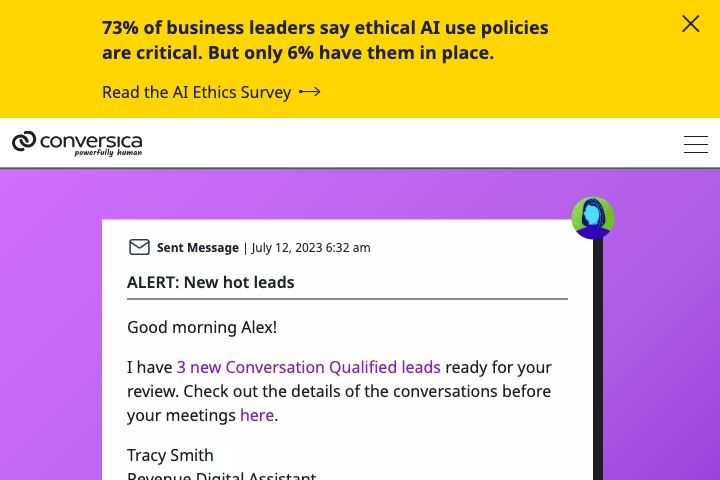Follow the 'here' link in the message
This screenshot has width=720, height=480.
[257, 415]
